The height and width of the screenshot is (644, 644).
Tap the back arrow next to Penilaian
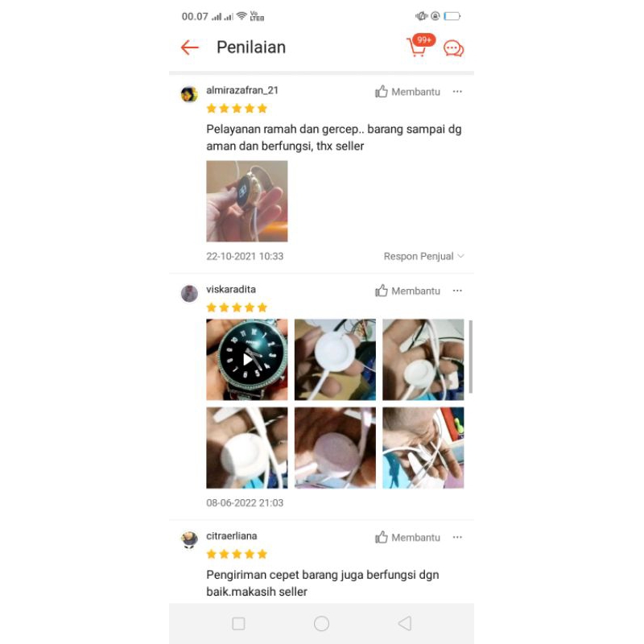point(190,47)
